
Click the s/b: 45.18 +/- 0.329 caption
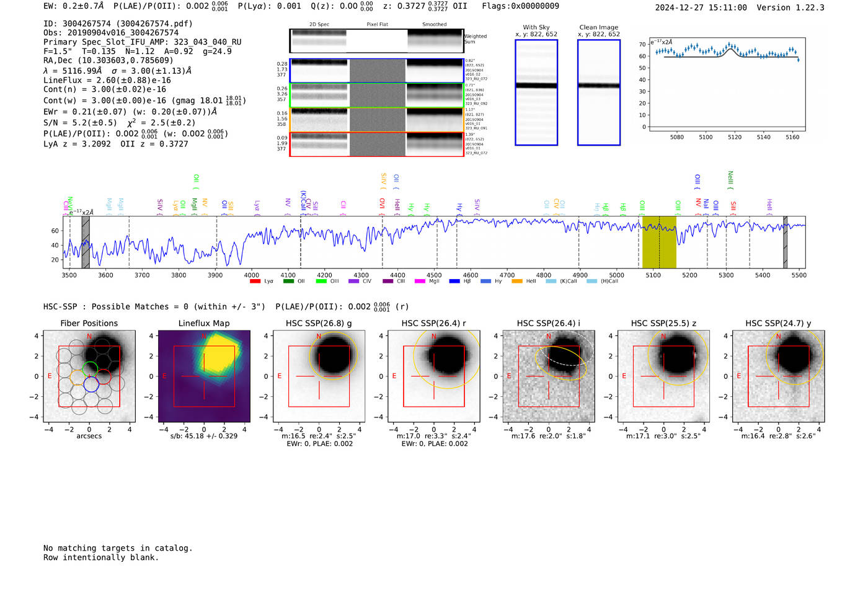pos(204,436)
